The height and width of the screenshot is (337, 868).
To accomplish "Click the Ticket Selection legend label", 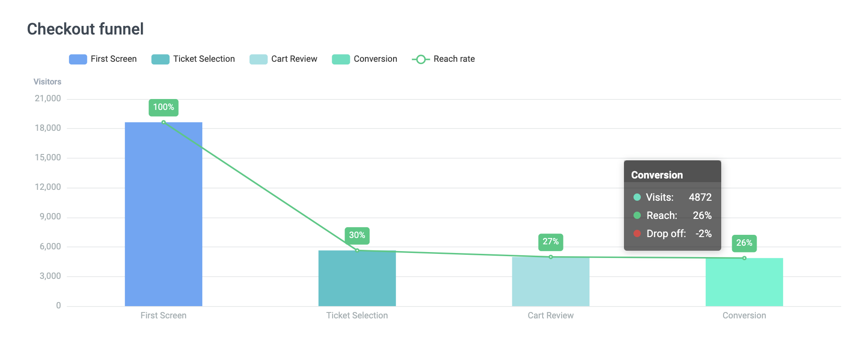I will coord(204,59).
